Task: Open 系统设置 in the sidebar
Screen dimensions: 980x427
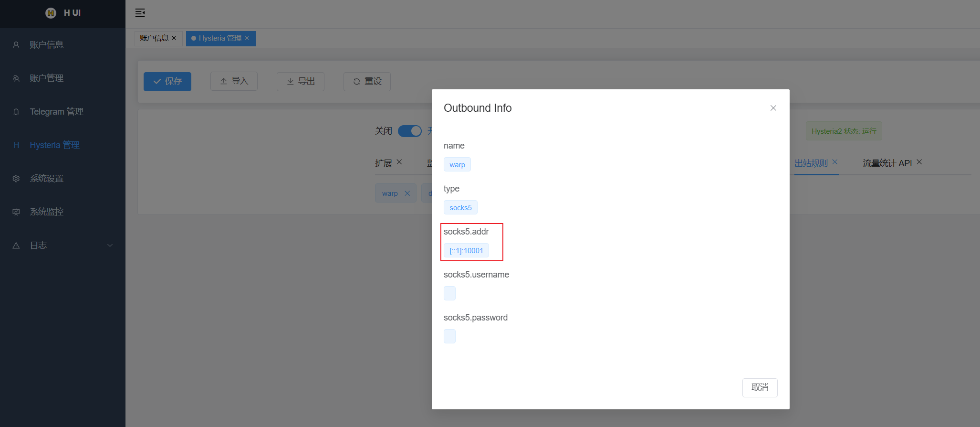Action: pyautogui.click(x=63, y=179)
